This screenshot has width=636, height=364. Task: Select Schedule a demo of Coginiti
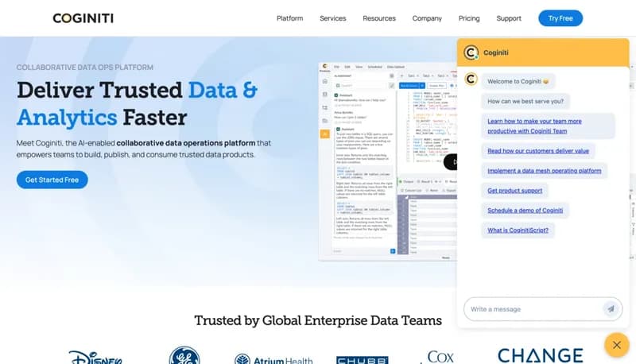[x=525, y=211]
